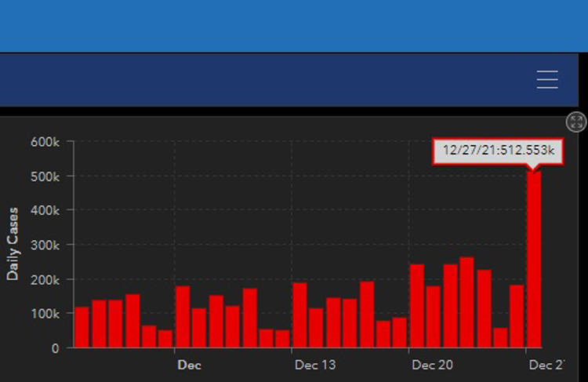Image resolution: width=588 pixels, height=382 pixels.
Task: Expand the chart with the fullscreen icon
Action: coord(576,122)
